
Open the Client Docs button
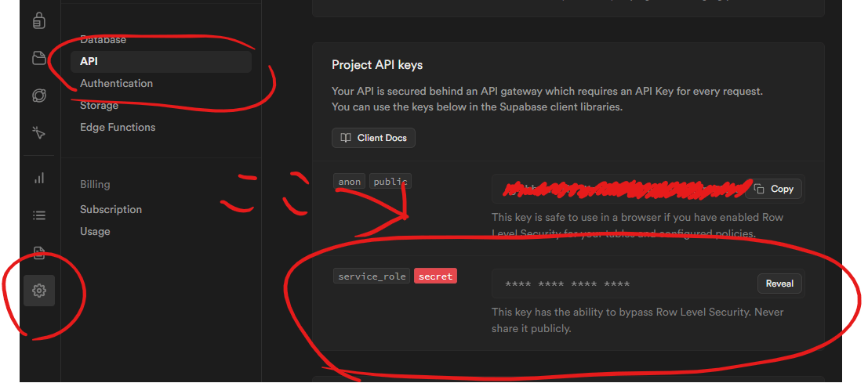click(x=373, y=138)
